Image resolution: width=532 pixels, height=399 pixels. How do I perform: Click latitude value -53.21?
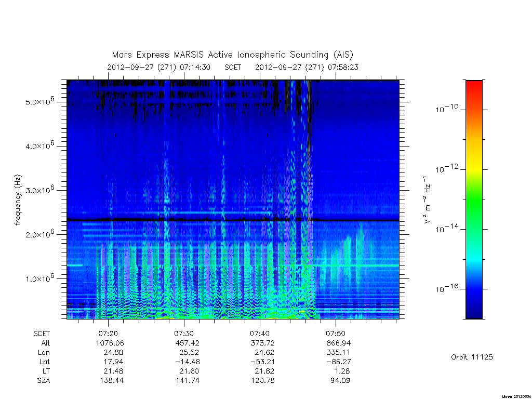tap(261, 362)
